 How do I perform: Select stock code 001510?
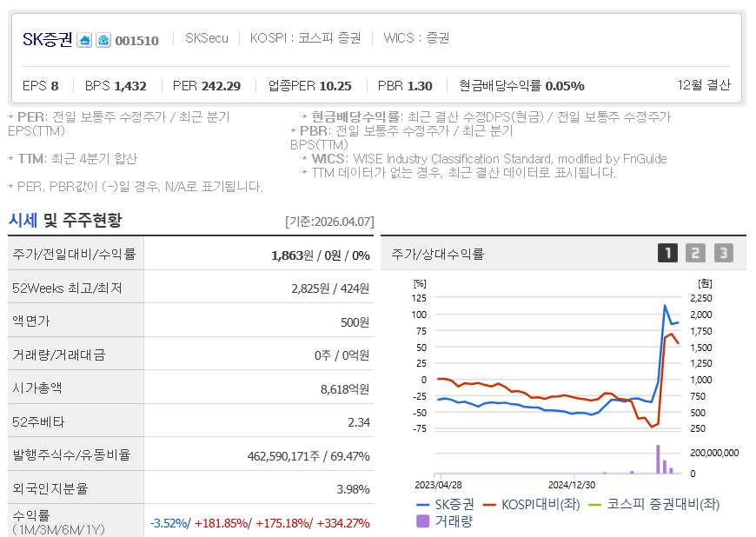click(x=137, y=41)
